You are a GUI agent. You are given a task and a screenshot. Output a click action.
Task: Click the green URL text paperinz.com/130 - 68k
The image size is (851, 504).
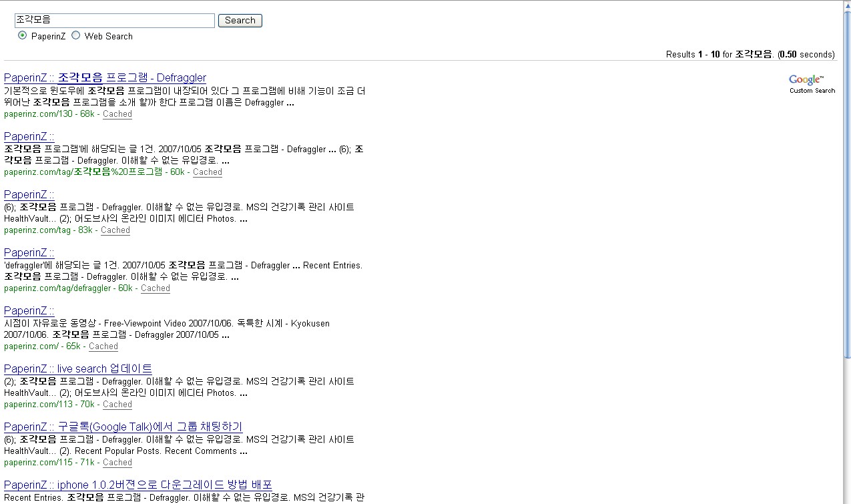pos(49,114)
